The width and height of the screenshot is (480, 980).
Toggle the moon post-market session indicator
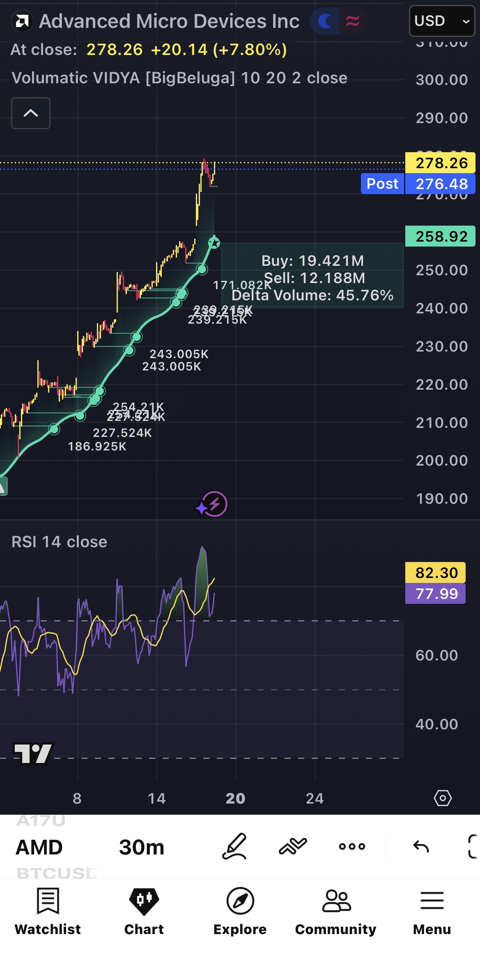coord(325,21)
